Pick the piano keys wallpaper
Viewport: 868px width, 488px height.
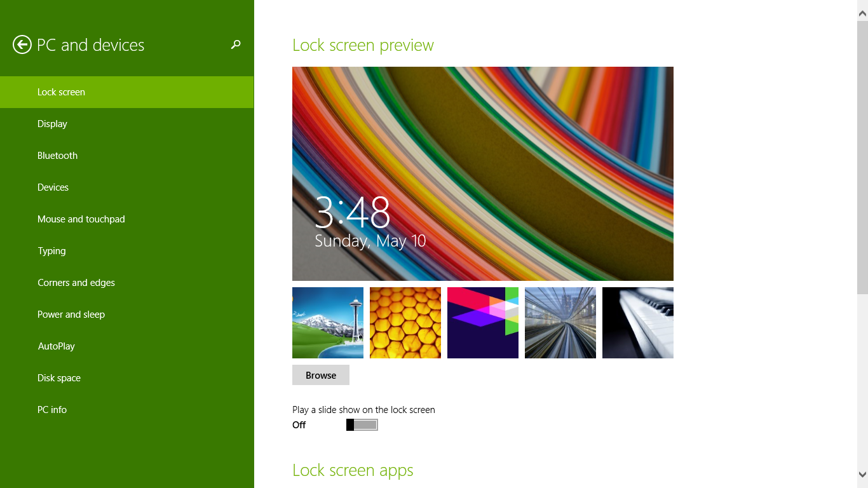coord(637,322)
